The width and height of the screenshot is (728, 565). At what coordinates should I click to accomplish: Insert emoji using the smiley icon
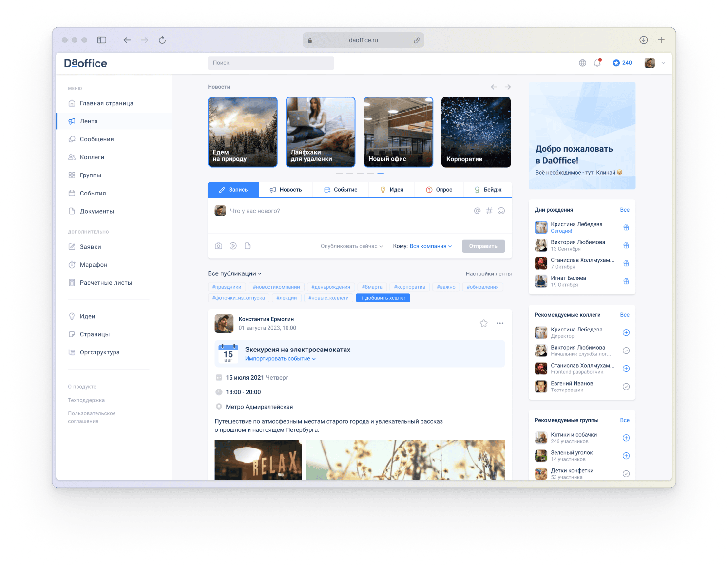tap(501, 211)
